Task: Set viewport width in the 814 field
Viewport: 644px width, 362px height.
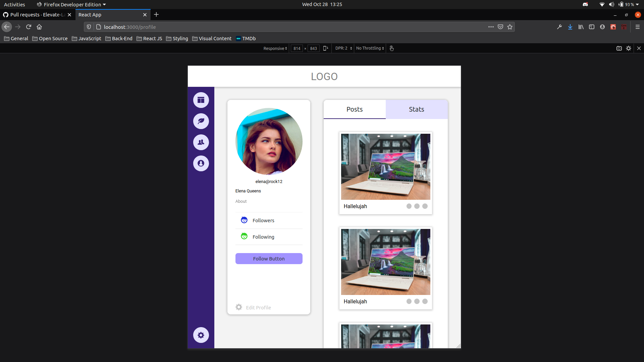Action: point(297,48)
